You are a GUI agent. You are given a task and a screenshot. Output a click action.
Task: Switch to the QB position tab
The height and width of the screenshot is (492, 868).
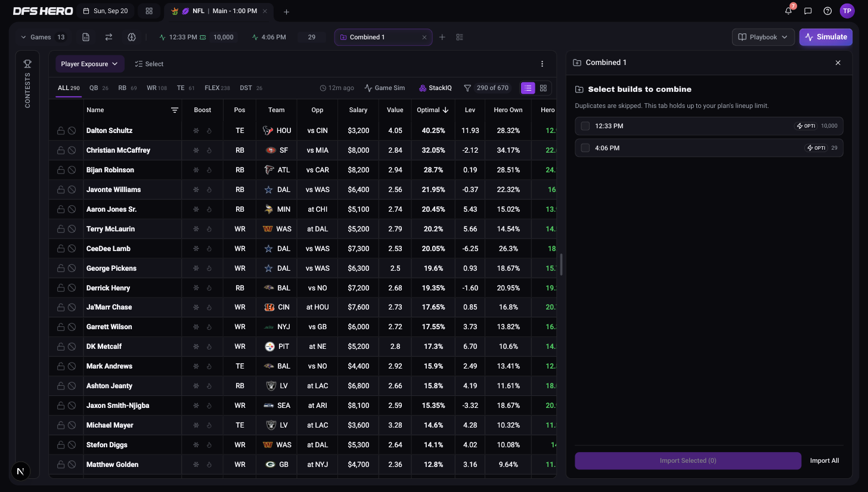[x=98, y=88]
